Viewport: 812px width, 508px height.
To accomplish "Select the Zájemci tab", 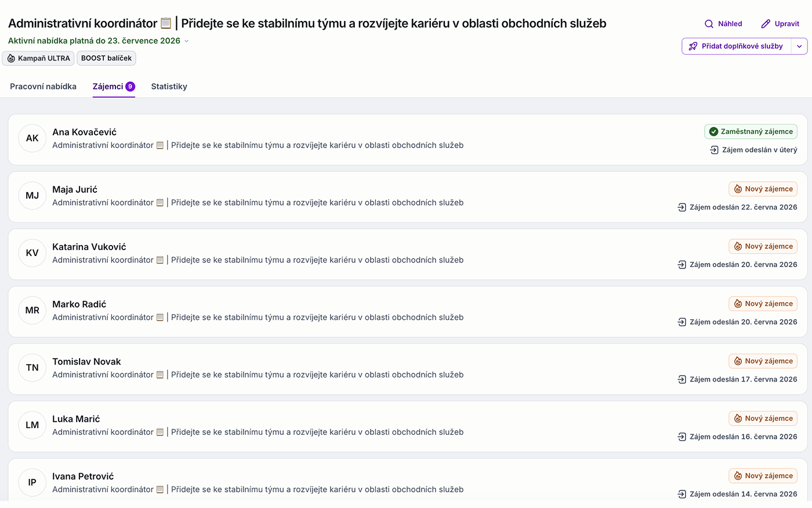I will (114, 87).
